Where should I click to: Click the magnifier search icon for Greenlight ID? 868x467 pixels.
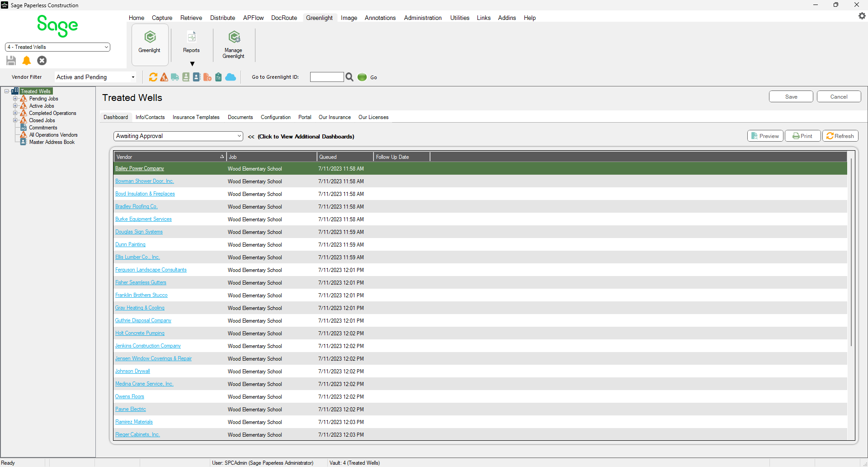(349, 77)
